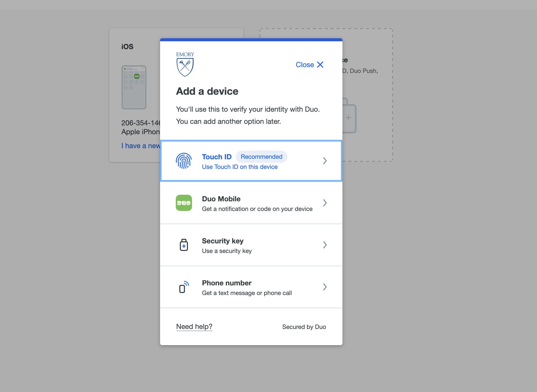Expand the Touch ID option chevron

(325, 161)
